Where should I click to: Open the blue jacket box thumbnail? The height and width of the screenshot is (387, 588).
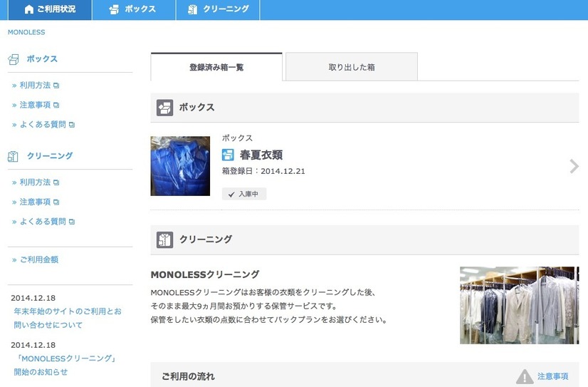pos(180,166)
